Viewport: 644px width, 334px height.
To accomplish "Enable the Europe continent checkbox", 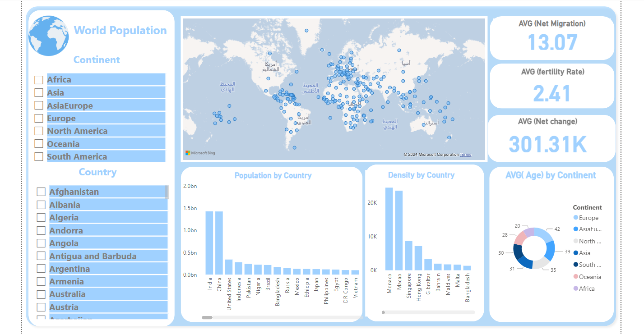I will click(39, 119).
